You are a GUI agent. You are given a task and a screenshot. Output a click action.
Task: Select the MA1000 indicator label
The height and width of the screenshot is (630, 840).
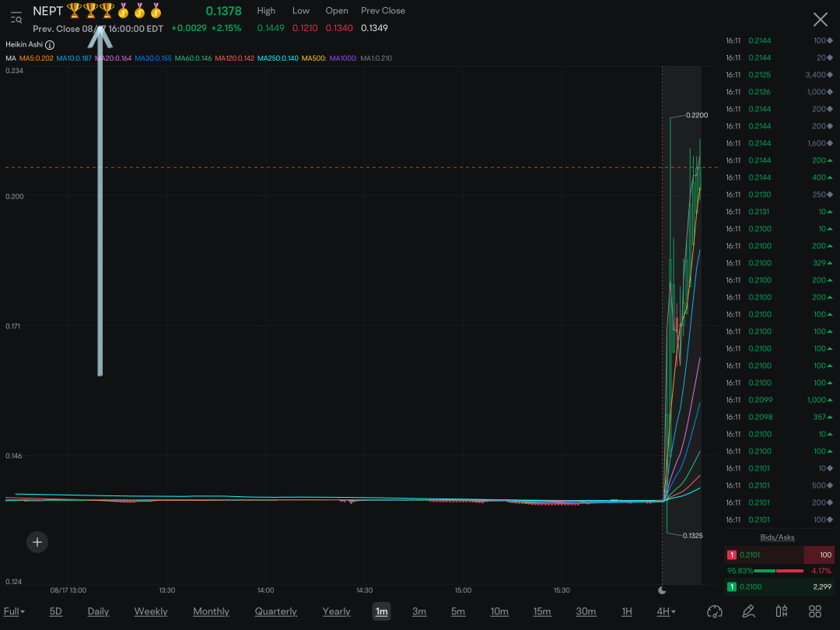click(344, 58)
